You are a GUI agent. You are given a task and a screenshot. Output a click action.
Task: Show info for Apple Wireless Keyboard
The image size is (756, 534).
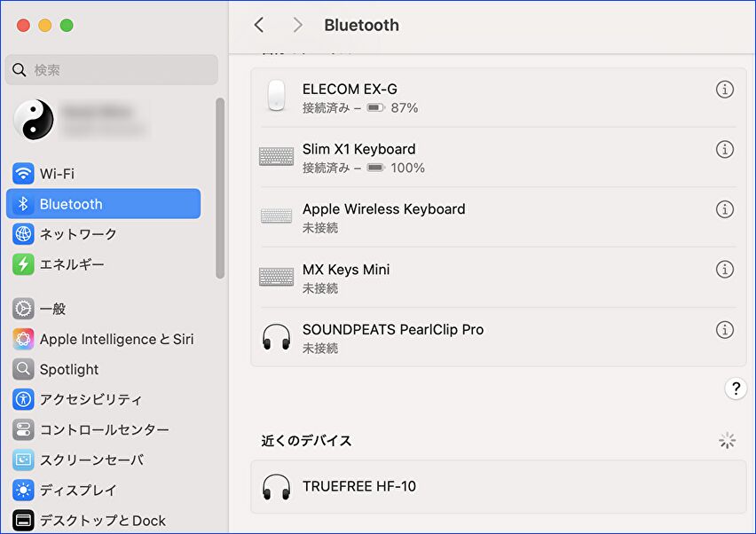click(725, 209)
